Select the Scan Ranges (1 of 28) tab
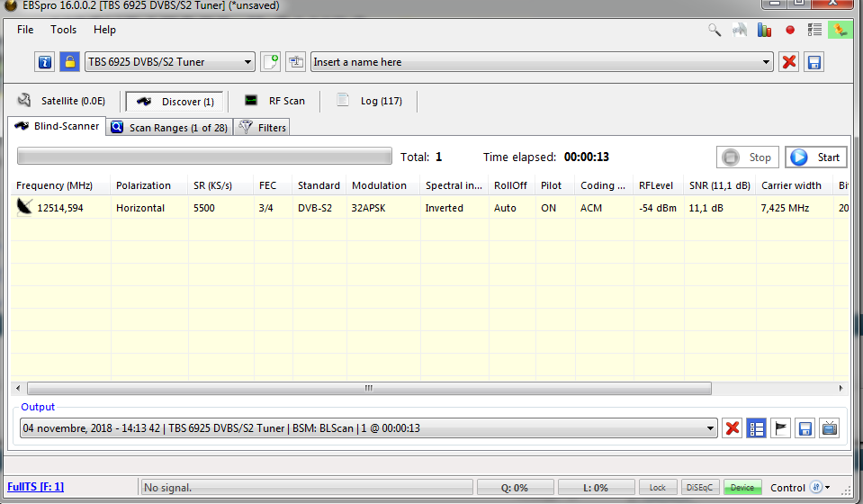 pos(169,127)
